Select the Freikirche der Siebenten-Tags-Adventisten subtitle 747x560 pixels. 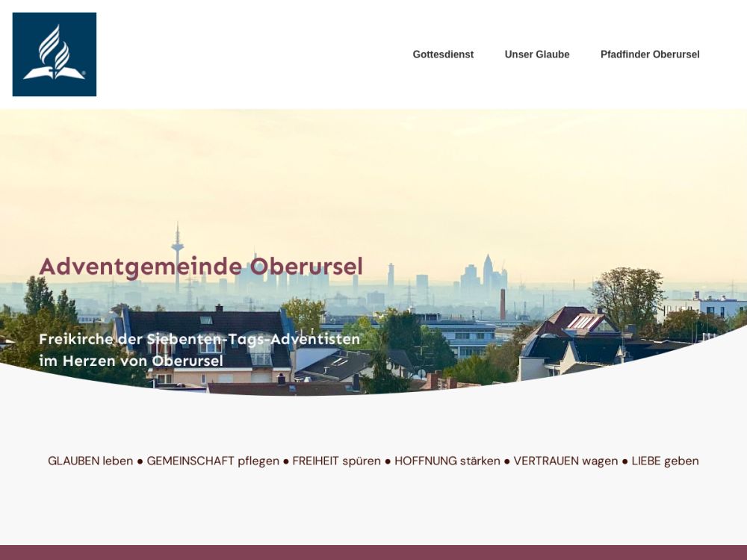point(199,339)
